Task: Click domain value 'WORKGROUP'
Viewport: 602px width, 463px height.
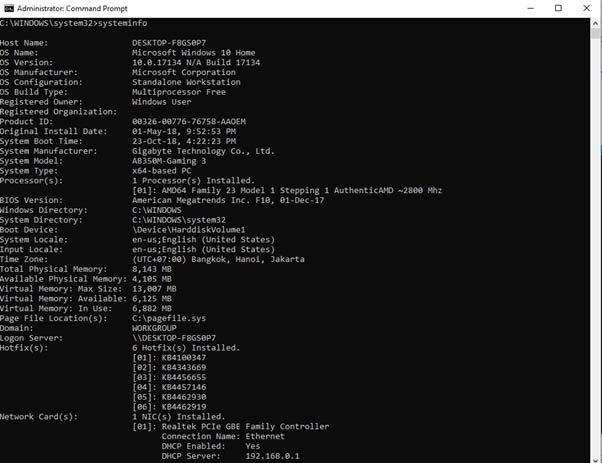Action: [154, 328]
